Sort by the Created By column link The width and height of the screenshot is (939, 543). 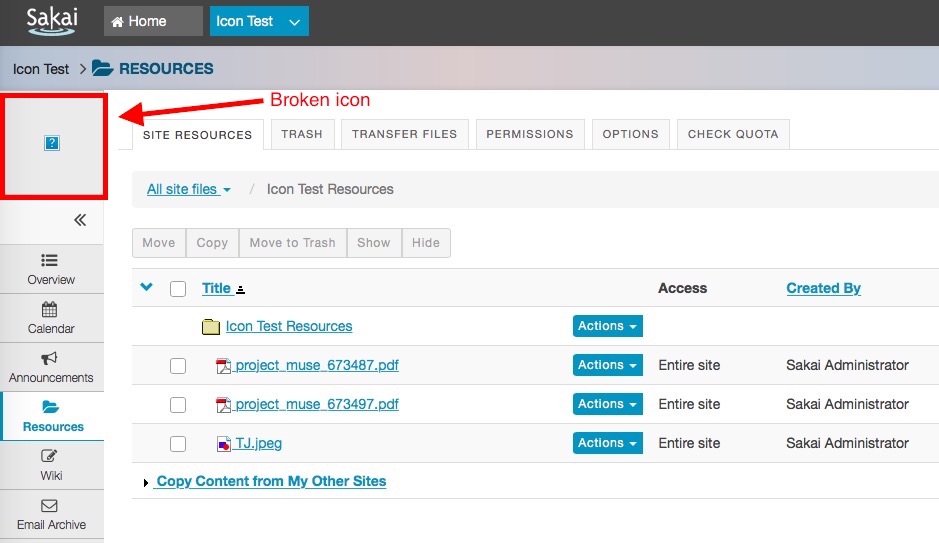(823, 288)
